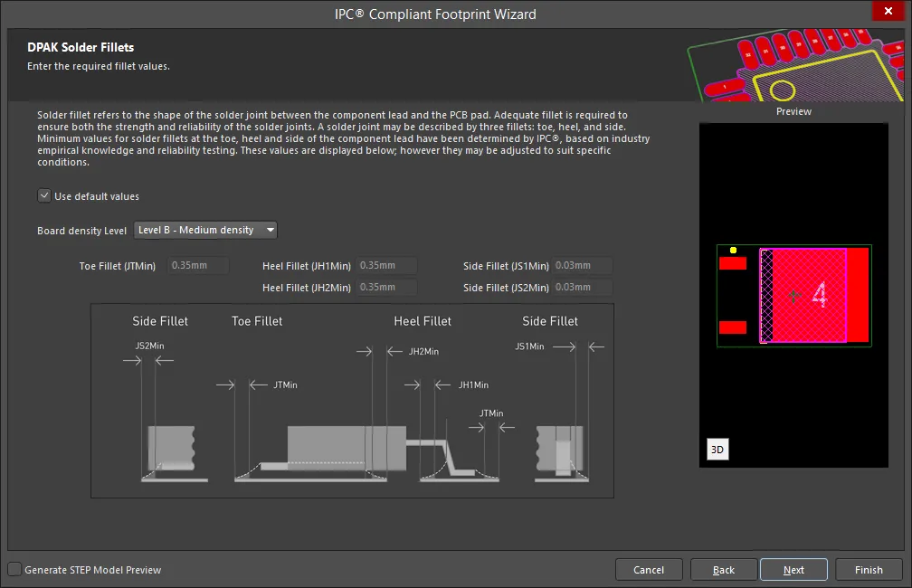Viewport: 912px width, 588px height.
Task: Click the Heel Fillet (JH1Min) label
Action: coord(307,266)
